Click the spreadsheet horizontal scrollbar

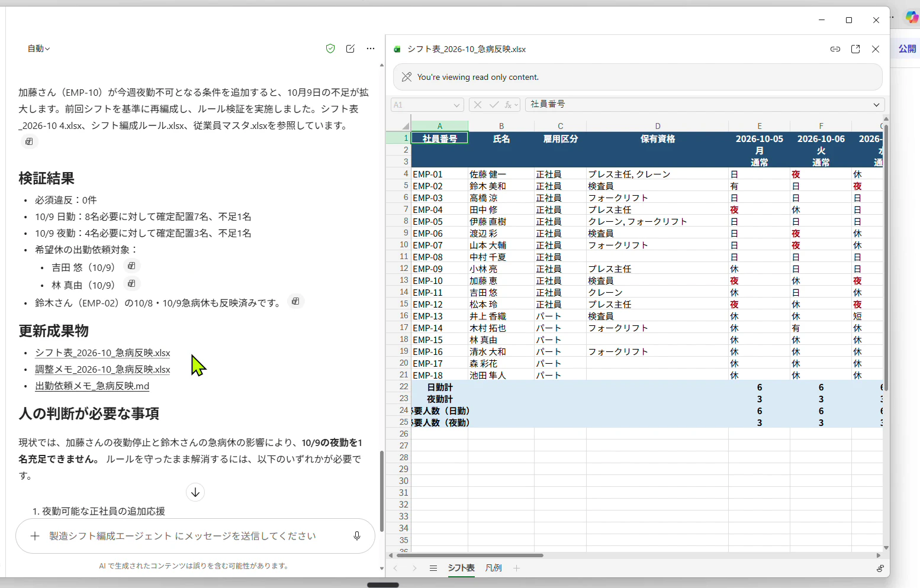(469, 555)
